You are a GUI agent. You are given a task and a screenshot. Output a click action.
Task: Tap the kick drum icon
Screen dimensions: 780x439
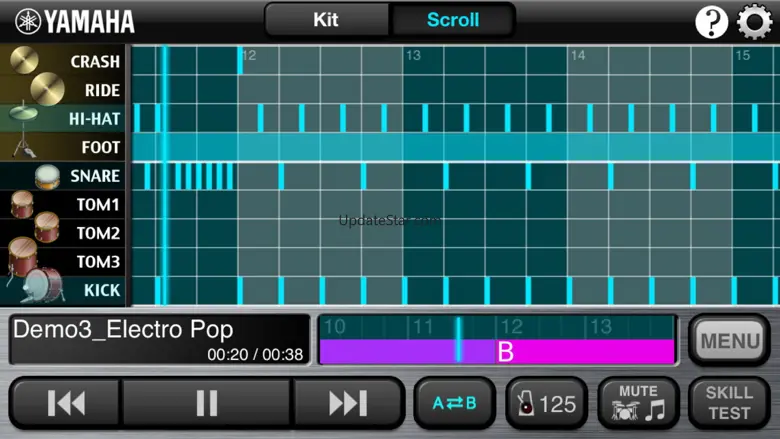tap(42, 286)
